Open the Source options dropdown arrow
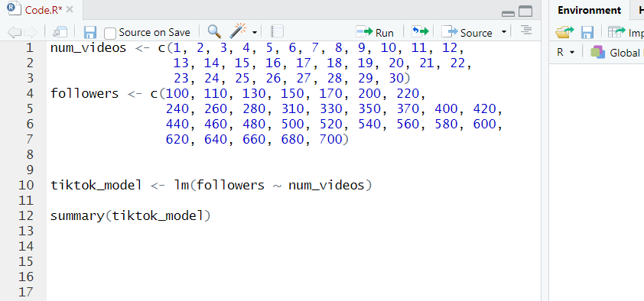 click(x=504, y=32)
